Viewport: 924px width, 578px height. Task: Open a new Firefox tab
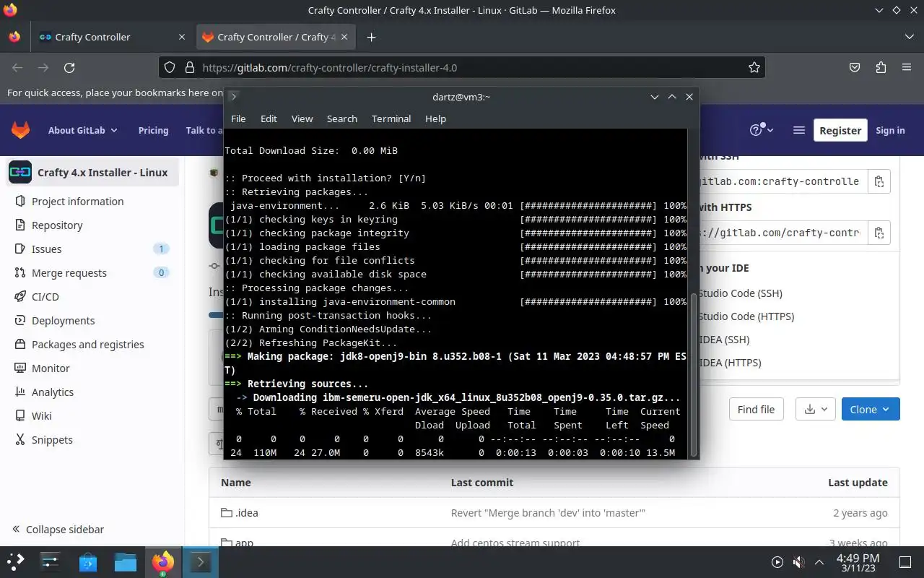click(x=371, y=37)
